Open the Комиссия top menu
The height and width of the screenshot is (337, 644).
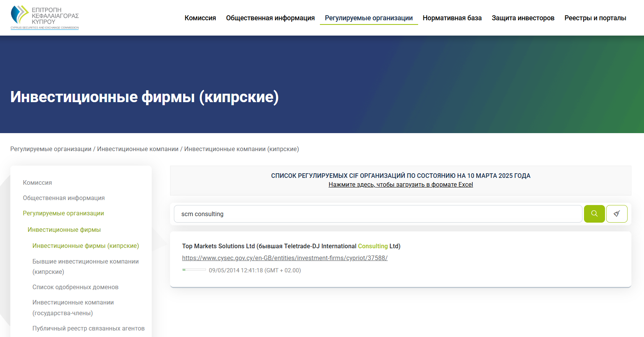(200, 18)
